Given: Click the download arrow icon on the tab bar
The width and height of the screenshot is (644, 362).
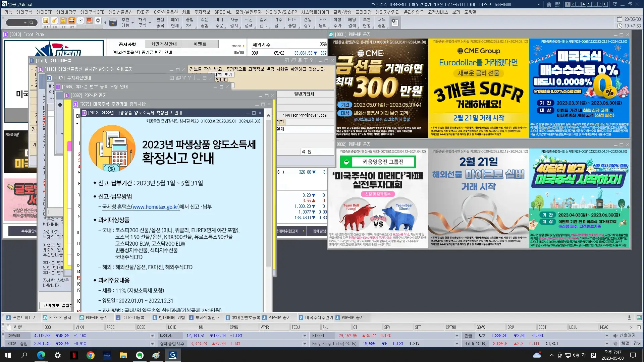Looking at the screenshot, I should 629,317.
